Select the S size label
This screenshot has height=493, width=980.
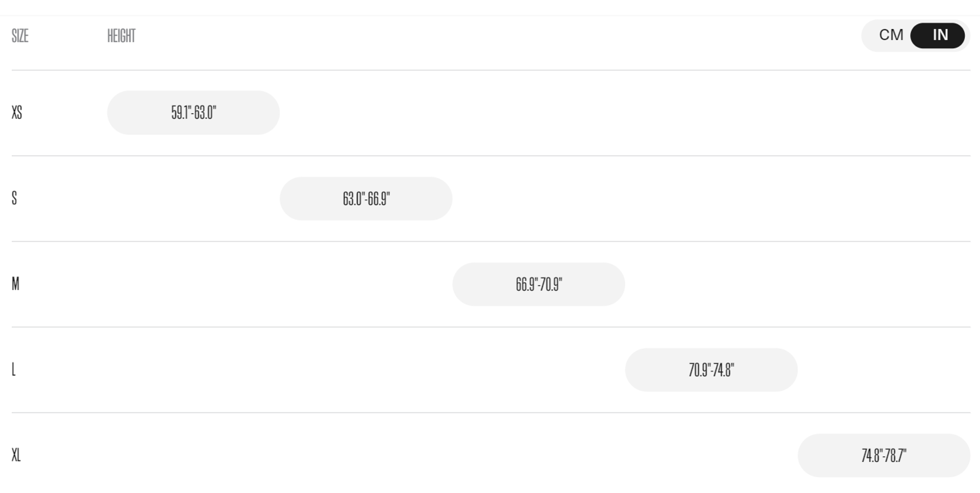pos(14,198)
